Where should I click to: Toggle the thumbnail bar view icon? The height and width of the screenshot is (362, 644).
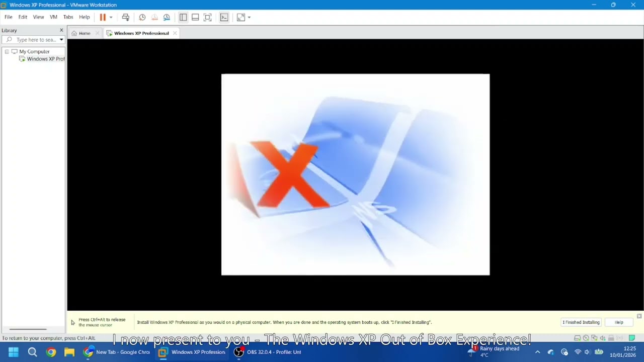195,17
